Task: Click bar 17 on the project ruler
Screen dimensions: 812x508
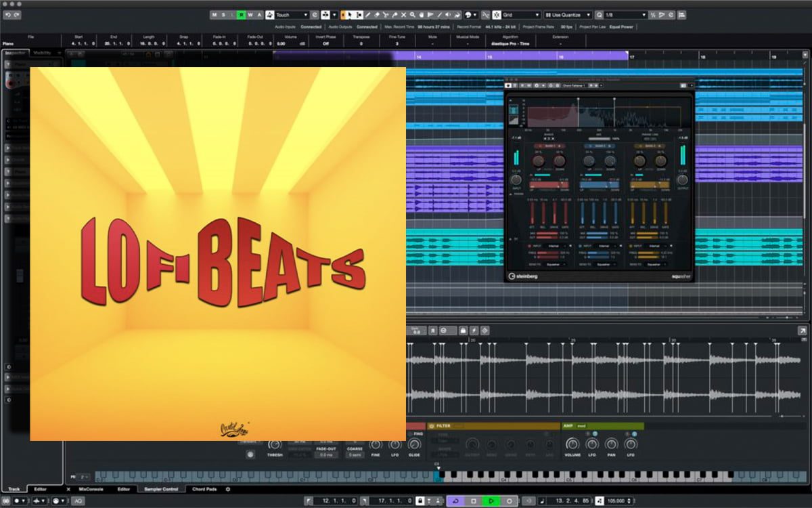Action: (633, 58)
